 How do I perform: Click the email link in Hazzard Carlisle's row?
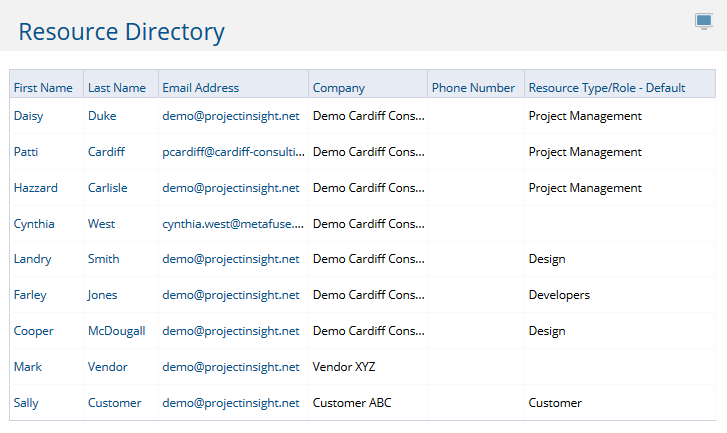[230, 188]
